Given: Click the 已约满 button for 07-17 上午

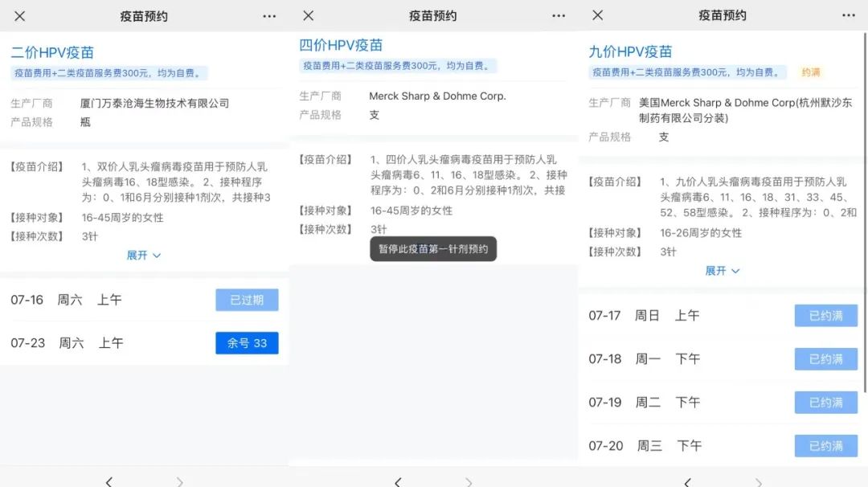Looking at the screenshot, I should (x=826, y=315).
